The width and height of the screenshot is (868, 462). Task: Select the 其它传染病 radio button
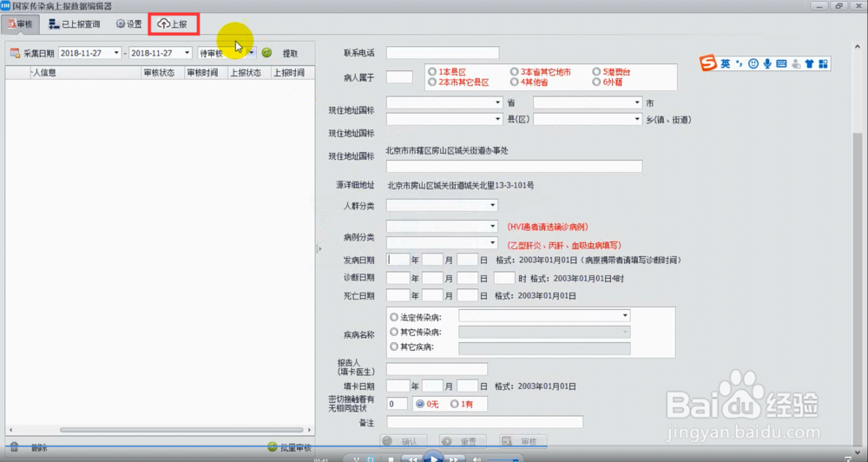click(x=394, y=332)
